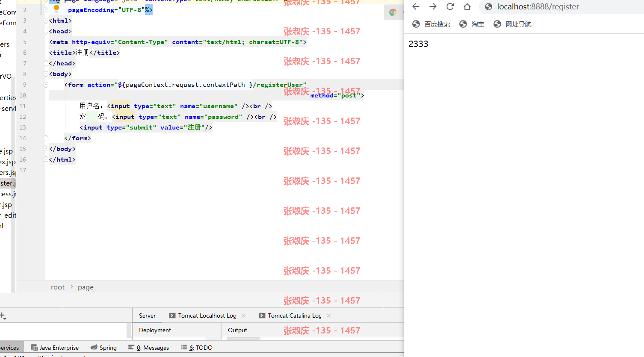Screen dimensions: 644x357
Task: Click the username input line of code
Action: coord(176,106)
